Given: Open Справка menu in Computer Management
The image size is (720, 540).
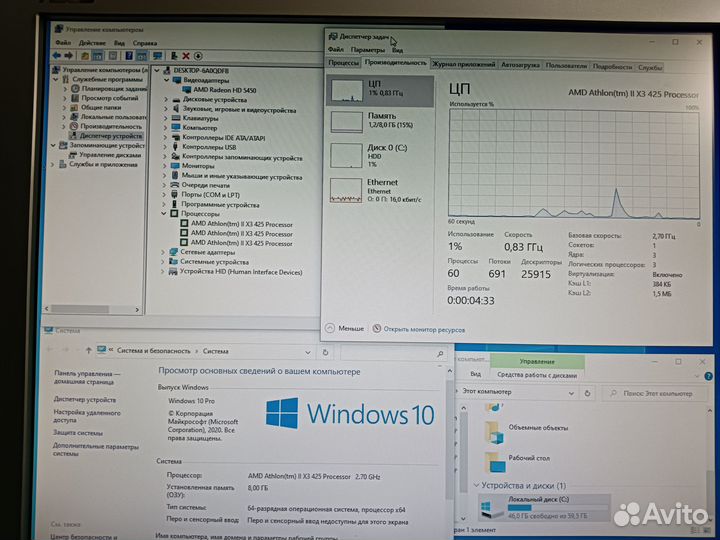Looking at the screenshot, I should 145,43.
